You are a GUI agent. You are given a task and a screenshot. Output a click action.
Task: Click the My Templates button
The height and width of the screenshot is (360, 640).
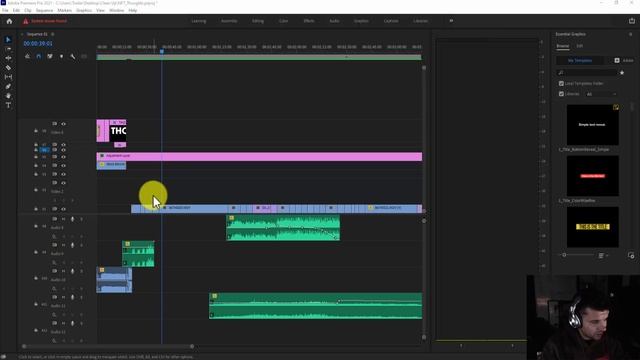[x=580, y=60]
